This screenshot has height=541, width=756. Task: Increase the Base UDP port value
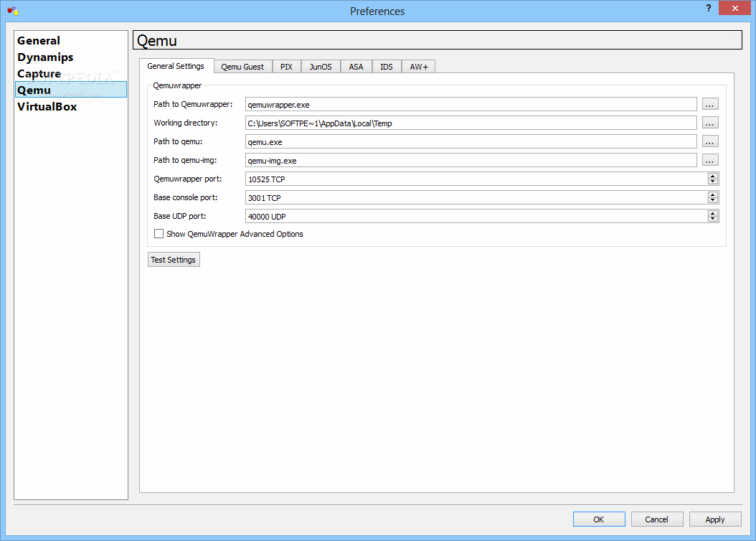[713, 213]
